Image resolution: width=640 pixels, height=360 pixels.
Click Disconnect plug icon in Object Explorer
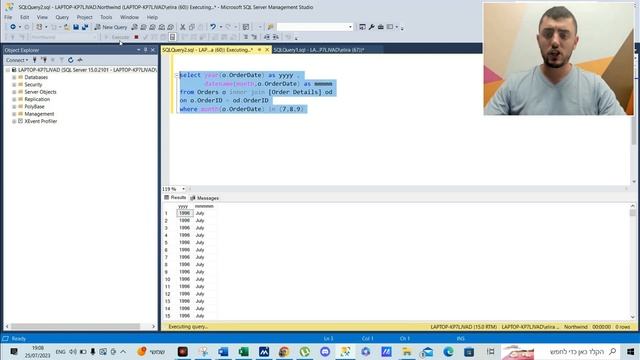[x=44, y=60]
